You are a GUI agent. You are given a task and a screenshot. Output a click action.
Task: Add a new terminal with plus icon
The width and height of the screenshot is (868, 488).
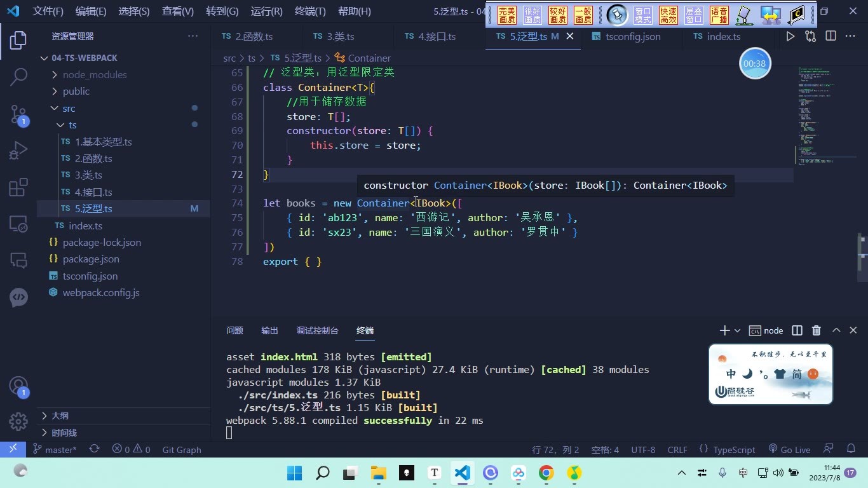pos(724,330)
